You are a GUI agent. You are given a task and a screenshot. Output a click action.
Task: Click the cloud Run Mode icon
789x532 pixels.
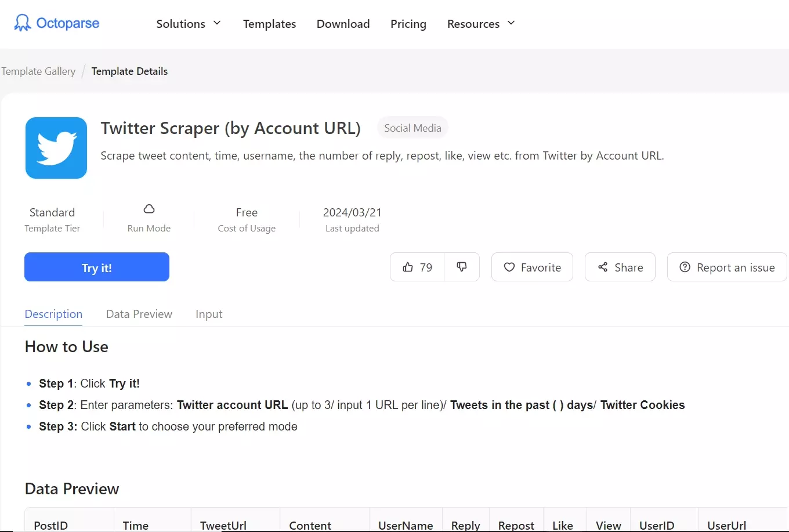tap(149, 209)
